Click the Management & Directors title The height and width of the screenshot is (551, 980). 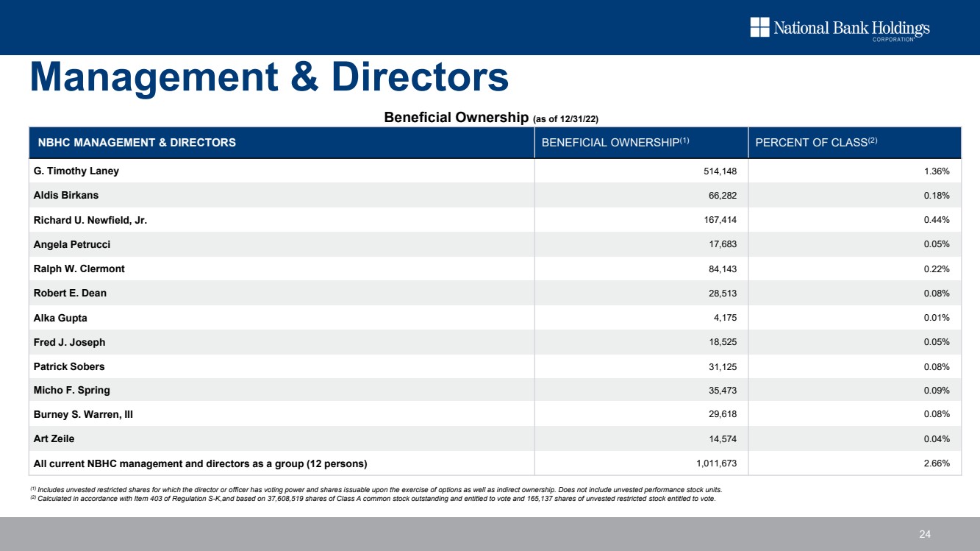268,77
